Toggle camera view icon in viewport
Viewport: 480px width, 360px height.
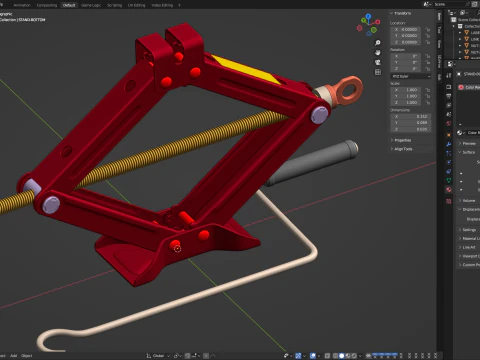378,62
